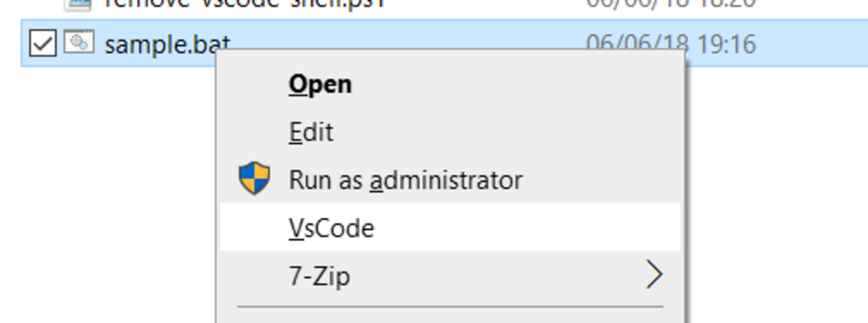Click the sample.bat batch file icon
The width and height of the screenshot is (868, 323).
click(78, 43)
